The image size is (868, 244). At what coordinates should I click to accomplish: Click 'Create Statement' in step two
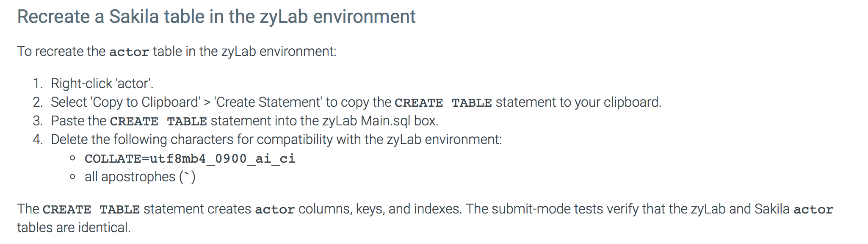[268, 102]
